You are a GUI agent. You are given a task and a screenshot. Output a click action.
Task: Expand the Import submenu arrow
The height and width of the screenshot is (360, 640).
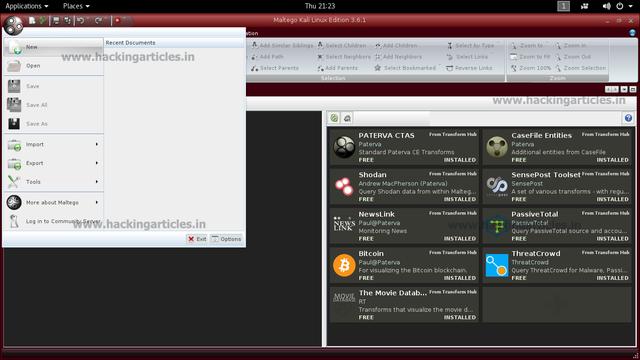[97, 144]
